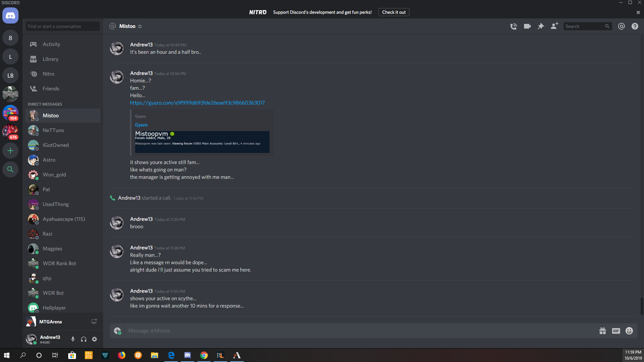Click Andrew13 user panel avatar
Viewport: 644px width, 362px height.
32,339
